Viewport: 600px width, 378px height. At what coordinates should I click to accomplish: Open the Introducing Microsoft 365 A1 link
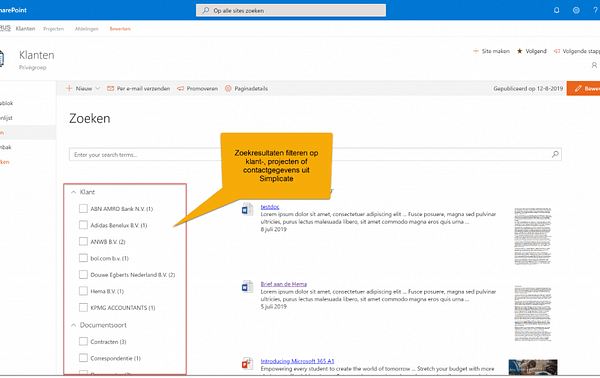[297, 361]
